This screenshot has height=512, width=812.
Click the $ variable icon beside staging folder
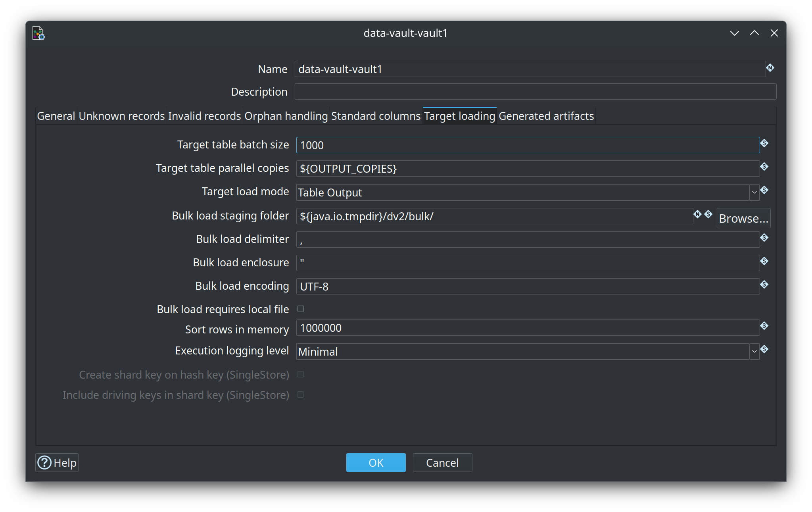point(708,214)
